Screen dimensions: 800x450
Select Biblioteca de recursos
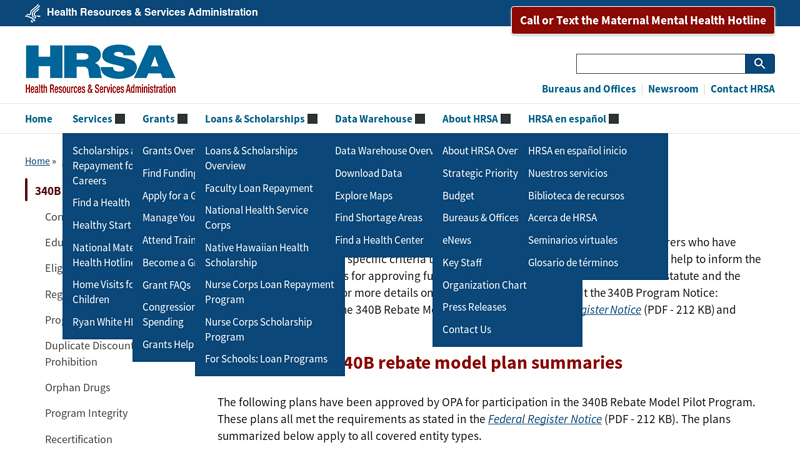pyautogui.click(x=576, y=196)
